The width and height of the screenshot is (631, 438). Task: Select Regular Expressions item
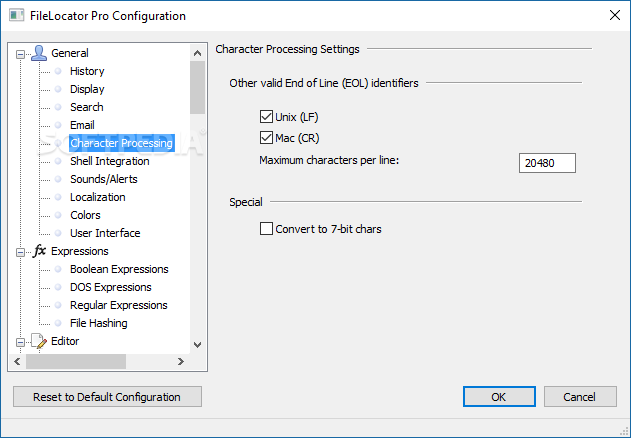(119, 305)
